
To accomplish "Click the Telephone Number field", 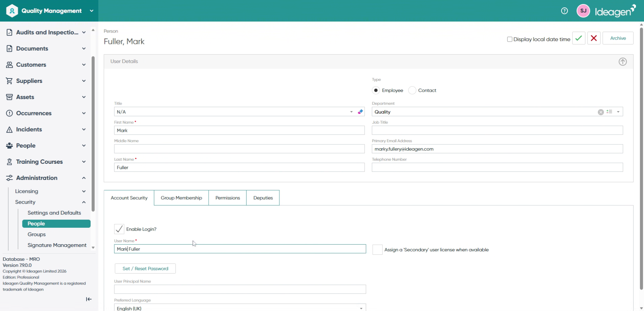I will [x=497, y=167].
